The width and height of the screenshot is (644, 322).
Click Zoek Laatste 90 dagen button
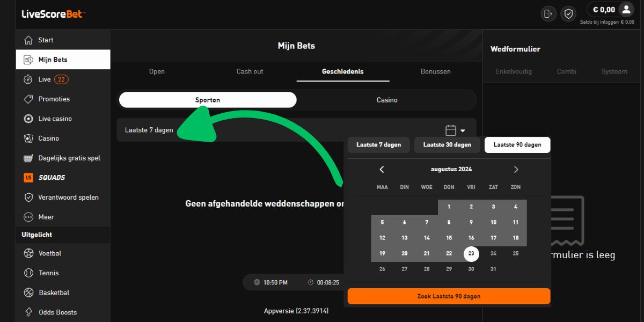pyautogui.click(x=449, y=296)
